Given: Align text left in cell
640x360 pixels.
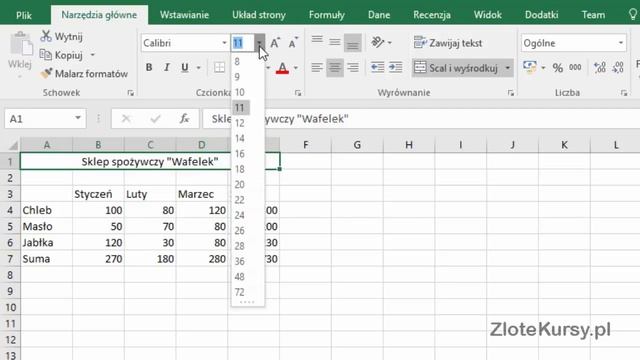Looking at the screenshot, I should [317, 67].
